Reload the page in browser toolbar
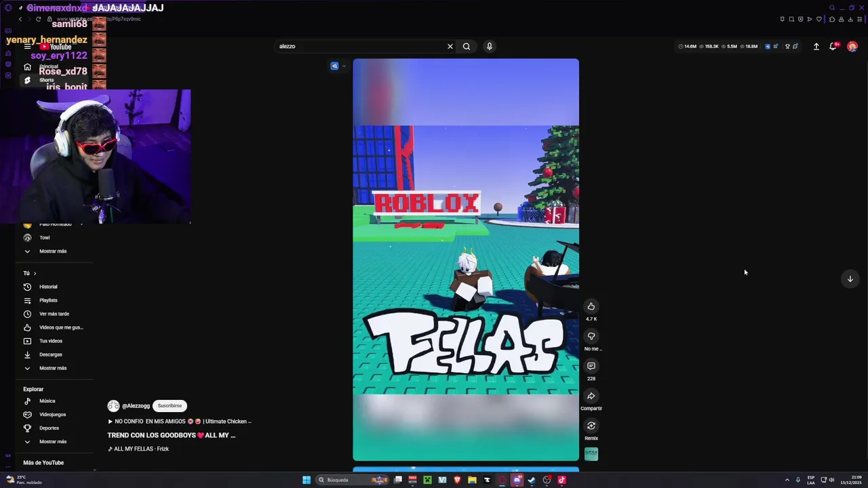This screenshot has height=488, width=868. pyautogui.click(x=38, y=19)
